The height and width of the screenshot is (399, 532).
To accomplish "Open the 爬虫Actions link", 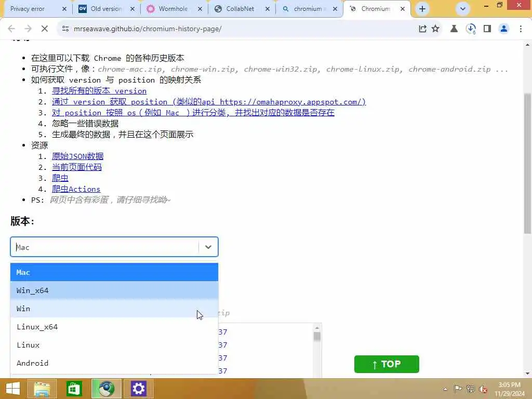I will click(x=76, y=189).
